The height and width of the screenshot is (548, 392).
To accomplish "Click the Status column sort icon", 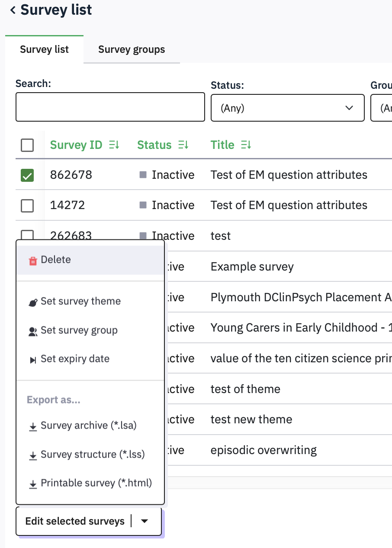I will tap(183, 145).
